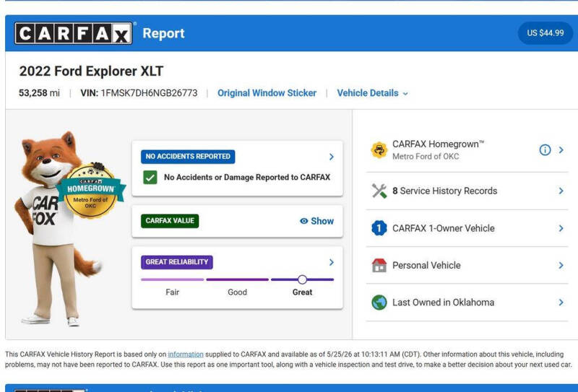Click the globe Last Owned icon

tap(379, 302)
